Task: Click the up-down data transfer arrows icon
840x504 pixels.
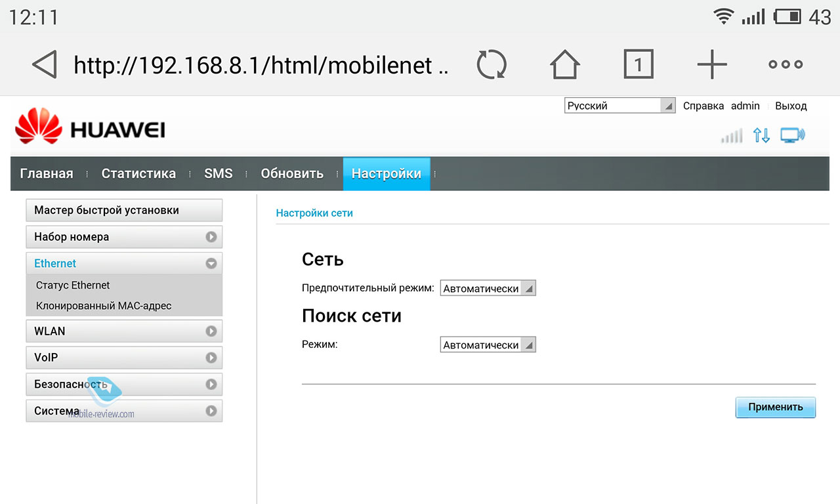Action: click(x=761, y=136)
